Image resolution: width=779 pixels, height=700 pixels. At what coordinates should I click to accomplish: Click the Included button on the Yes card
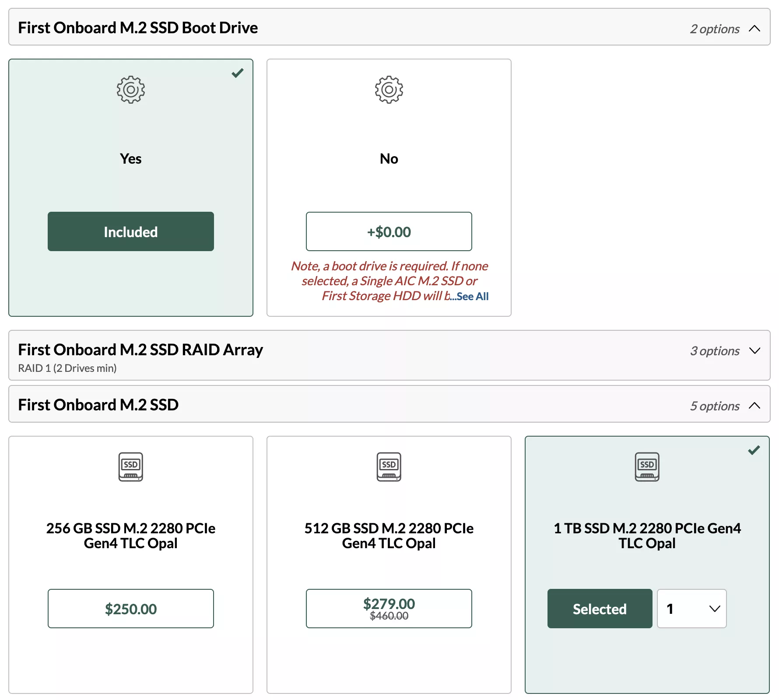[x=131, y=231]
